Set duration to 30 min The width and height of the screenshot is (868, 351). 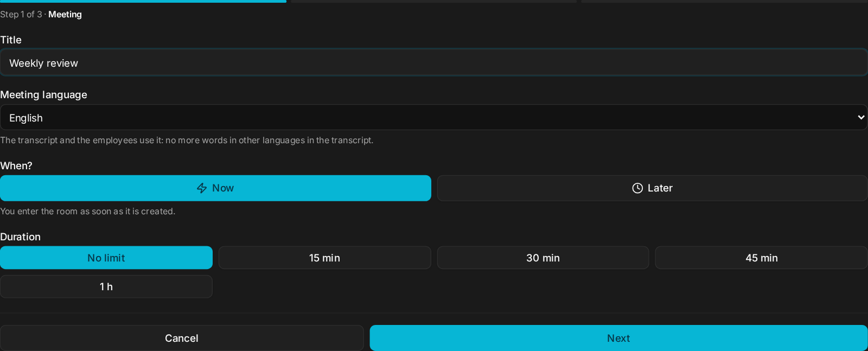(x=543, y=258)
